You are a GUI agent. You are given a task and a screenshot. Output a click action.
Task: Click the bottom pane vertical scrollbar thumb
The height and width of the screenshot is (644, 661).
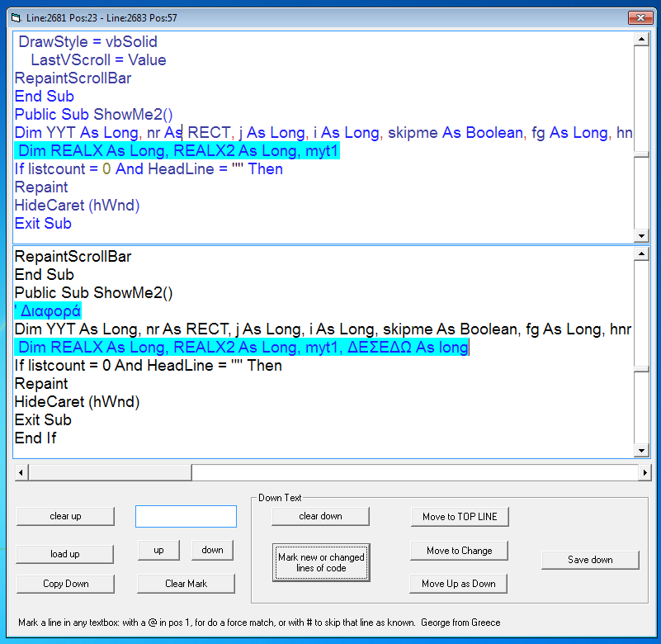tap(641, 369)
